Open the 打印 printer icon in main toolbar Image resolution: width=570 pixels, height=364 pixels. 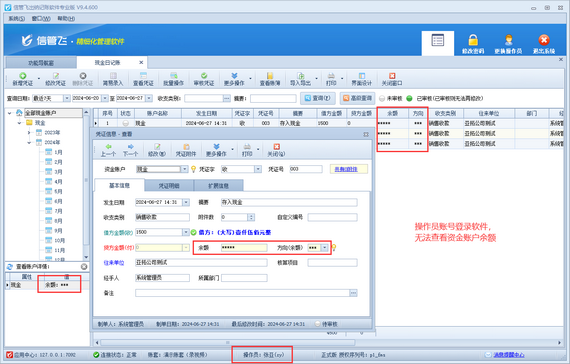[x=331, y=76]
